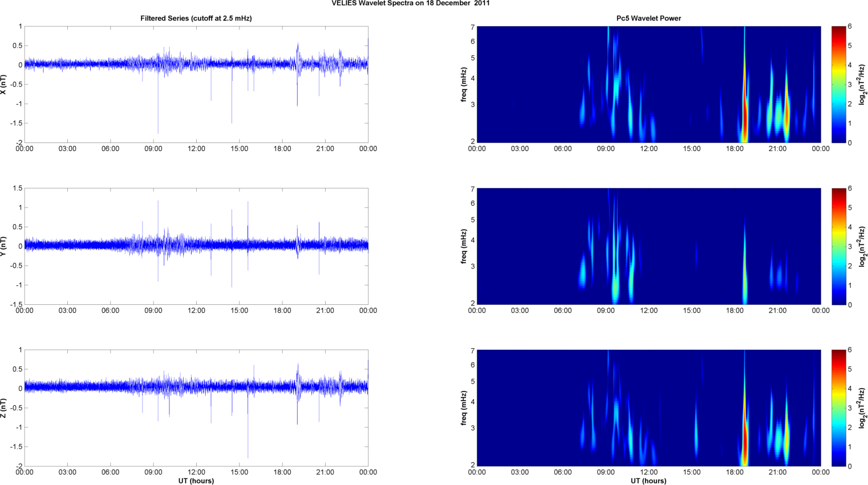This screenshot has height=485, width=868.
Task: Click 'freq (mHz)' label of top wavelet spectrum
Action: [464, 84]
